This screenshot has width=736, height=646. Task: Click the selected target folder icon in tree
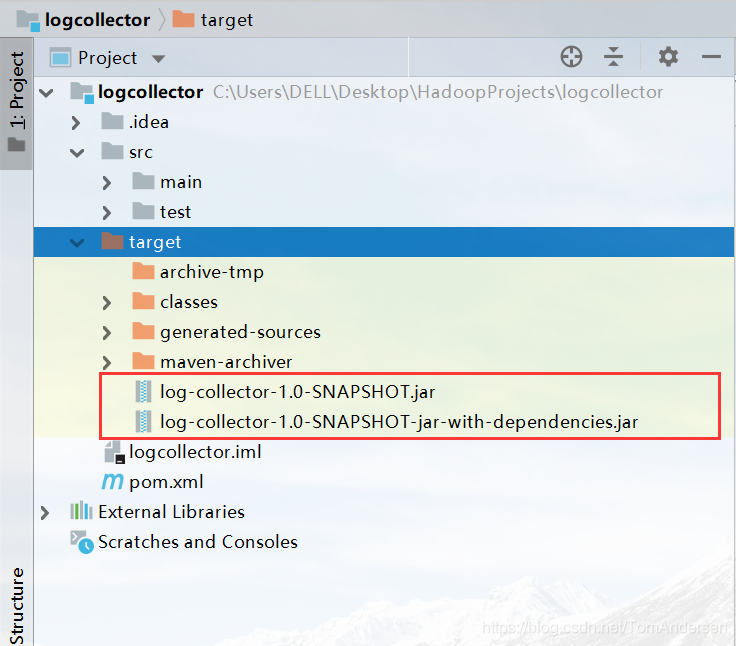pos(112,241)
